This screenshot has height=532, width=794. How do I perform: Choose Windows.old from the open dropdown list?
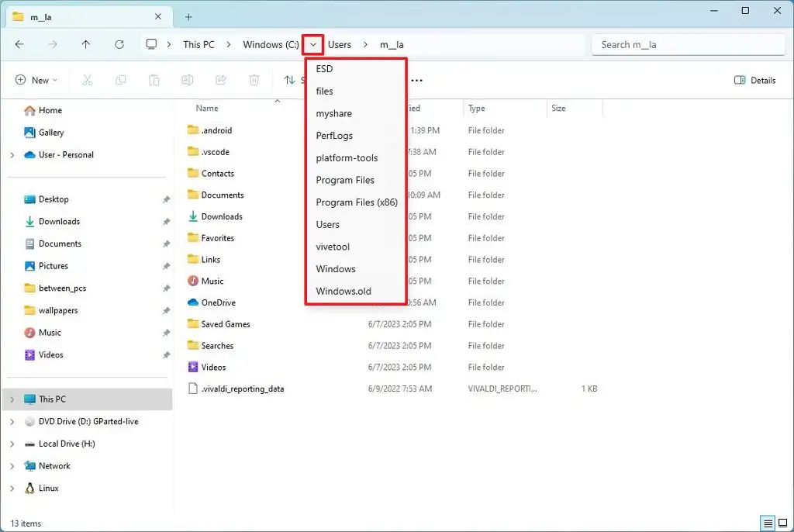343,291
